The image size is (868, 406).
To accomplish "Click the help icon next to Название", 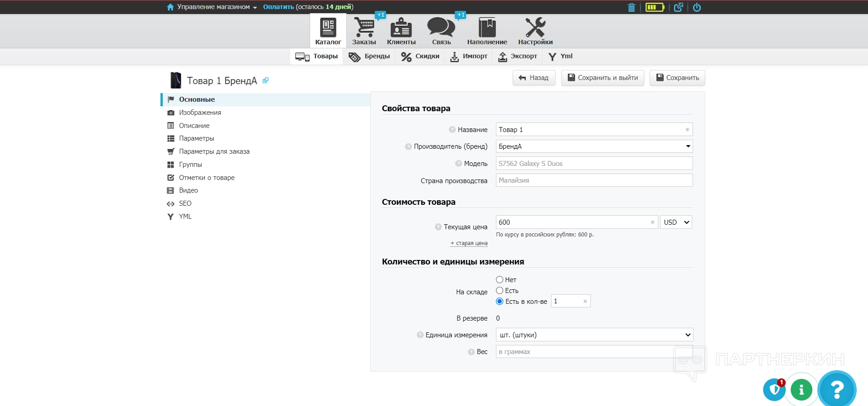I will (x=452, y=130).
